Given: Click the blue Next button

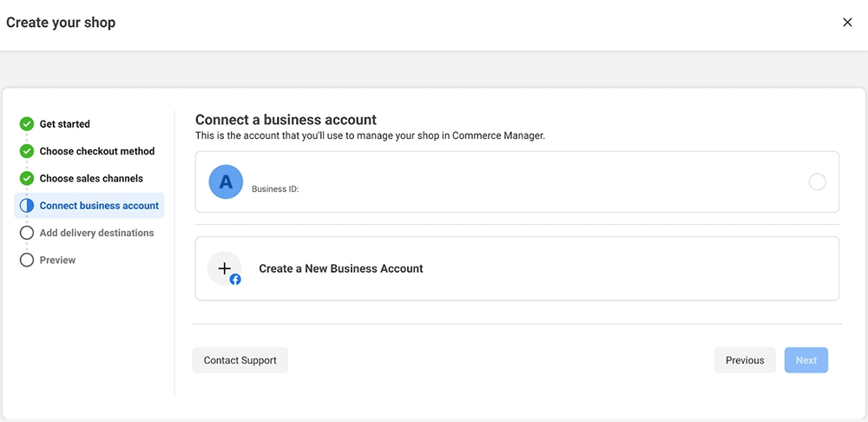Looking at the screenshot, I should point(806,360).
